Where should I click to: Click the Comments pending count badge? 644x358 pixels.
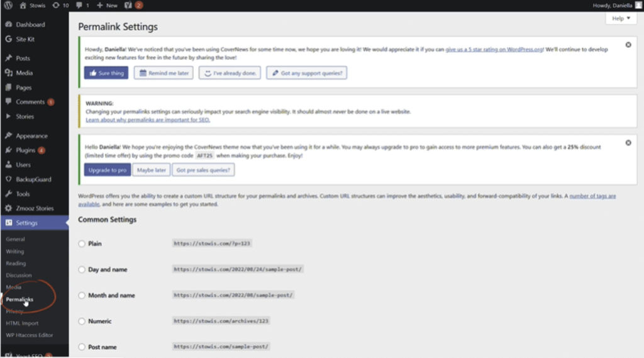(50, 102)
